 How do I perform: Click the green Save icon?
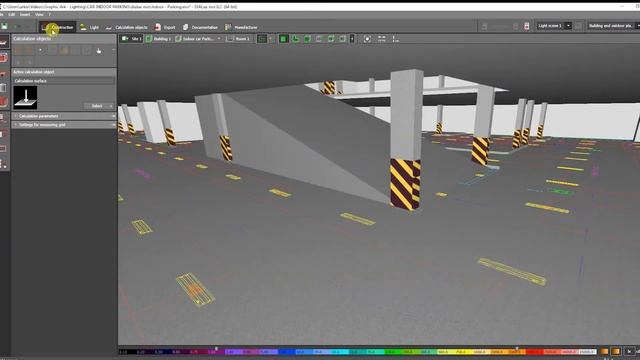[4, 27]
